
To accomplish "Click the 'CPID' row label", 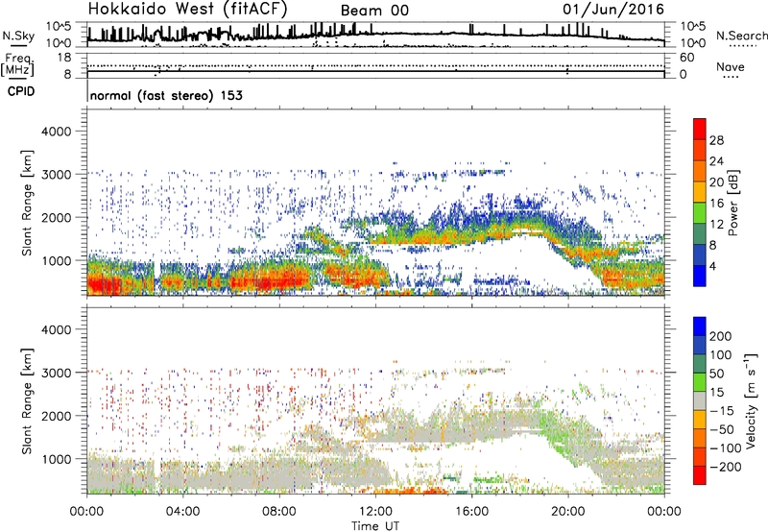I will pos(21,91).
